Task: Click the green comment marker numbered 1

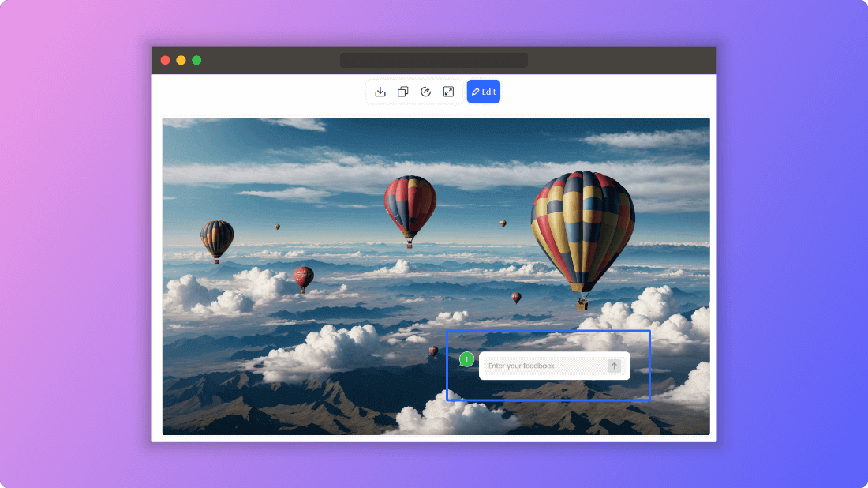Action: coord(466,359)
